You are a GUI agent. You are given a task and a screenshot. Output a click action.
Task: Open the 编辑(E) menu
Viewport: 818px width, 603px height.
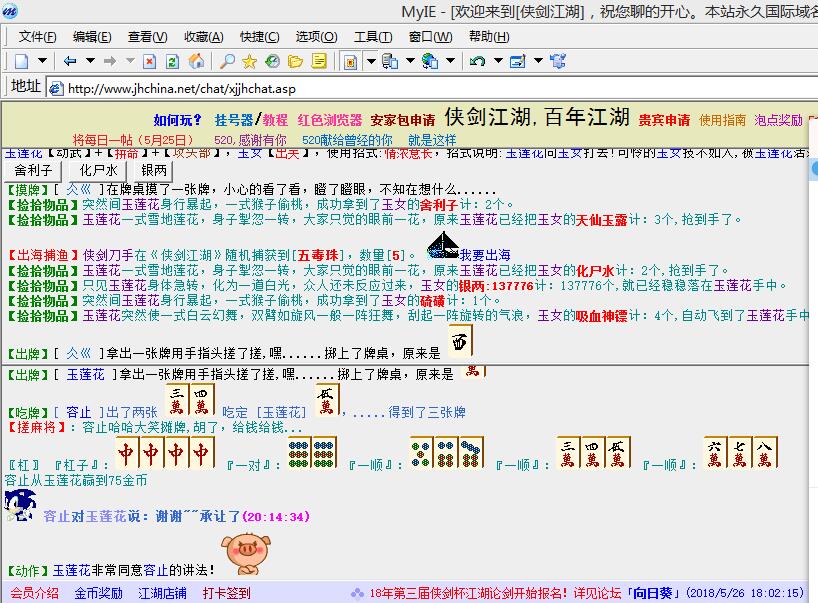[x=92, y=37]
